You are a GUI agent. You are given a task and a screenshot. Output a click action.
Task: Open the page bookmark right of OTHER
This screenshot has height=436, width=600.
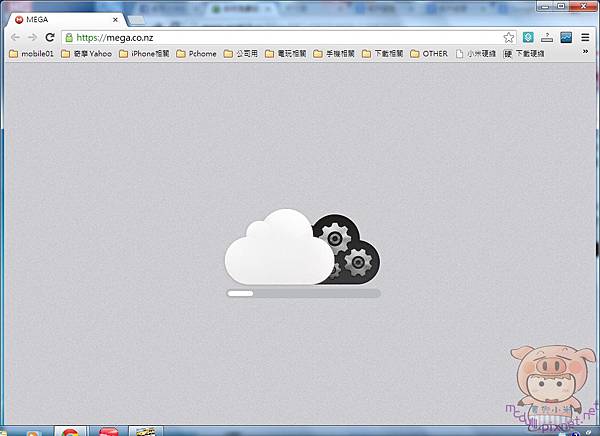tap(476, 54)
